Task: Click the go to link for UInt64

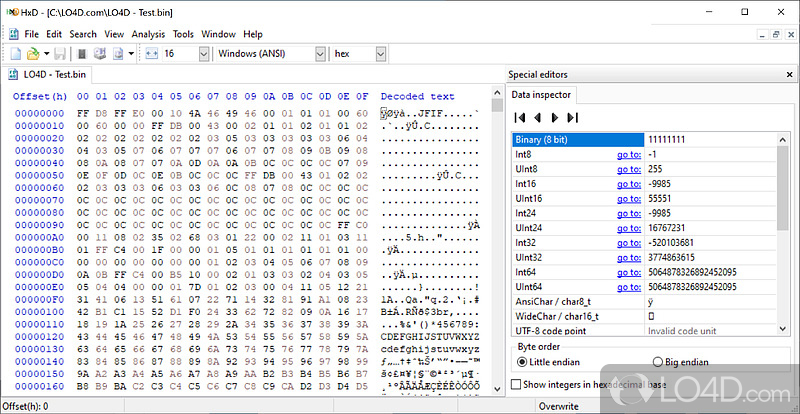Action: point(628,286)
